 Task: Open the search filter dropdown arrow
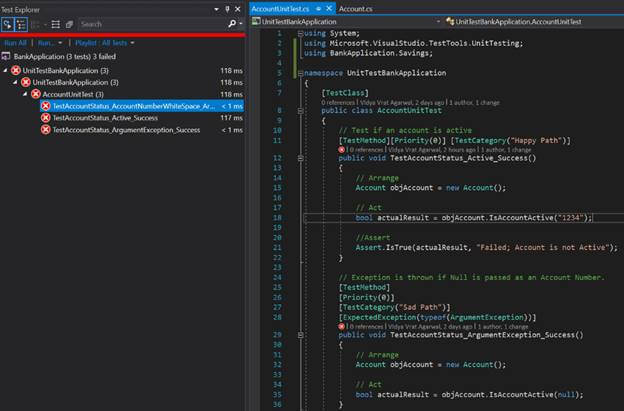point(241,24)
